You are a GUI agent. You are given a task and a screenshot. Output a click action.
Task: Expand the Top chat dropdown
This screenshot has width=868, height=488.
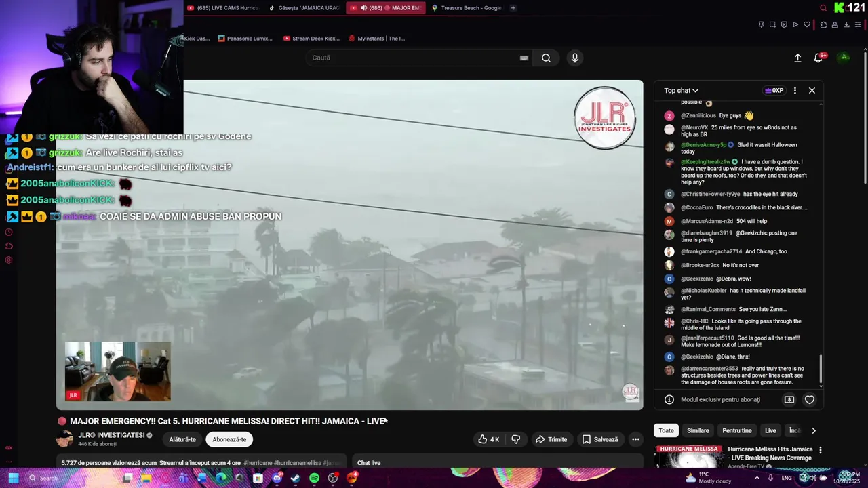[x=681, y=90]
